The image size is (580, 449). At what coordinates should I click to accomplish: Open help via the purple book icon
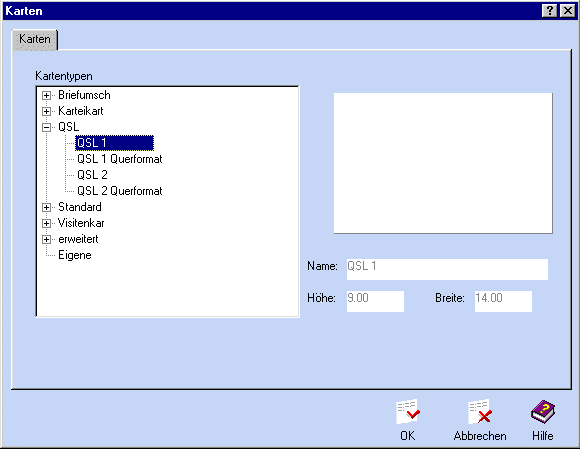point(543,412)
